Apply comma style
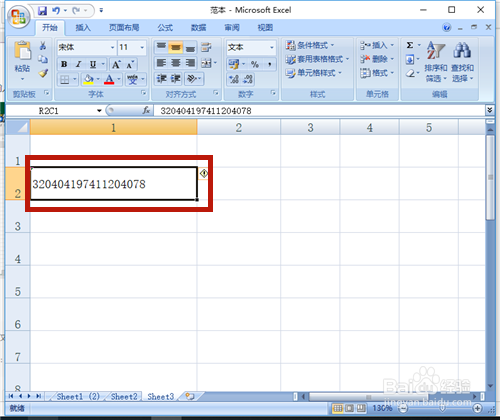Image resolution: width=500 pixels, height=420 pixels. point(269,64)
